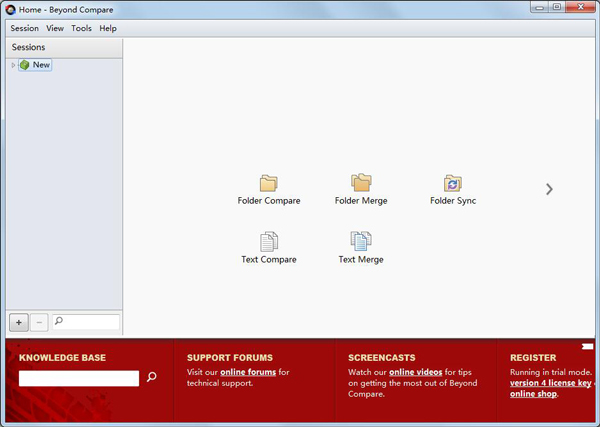Image resolution: width=600 pixels, height=427 pixels.
Task: Show more session types with right chevron
Action: [x=549, y=189]
